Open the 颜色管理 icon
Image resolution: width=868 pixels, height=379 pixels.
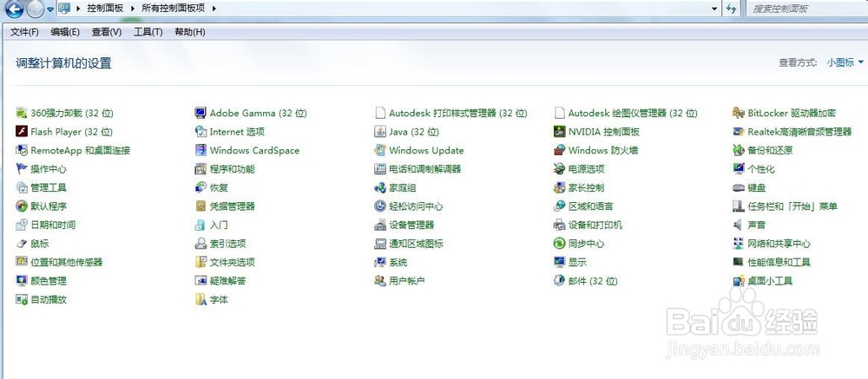[x=22, y=280]
